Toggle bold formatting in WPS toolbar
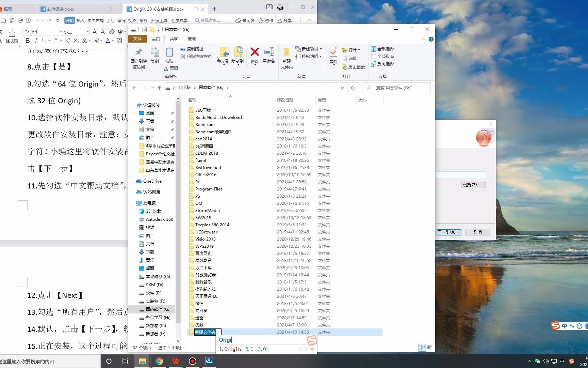The image size is (588, 368). (28, 41)
